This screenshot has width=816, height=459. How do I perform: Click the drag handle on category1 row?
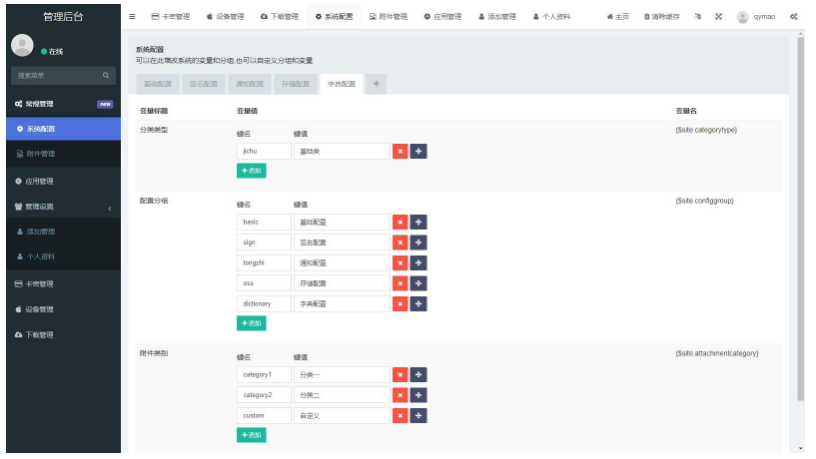coord(419,375)
